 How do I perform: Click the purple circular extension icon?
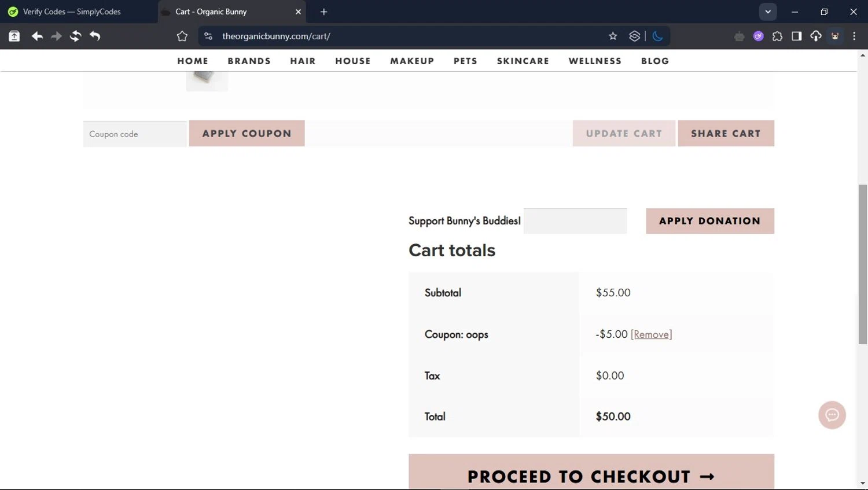click(x=758, y=36)
